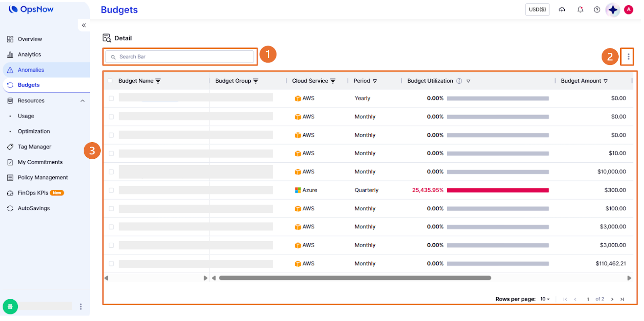The image size is (644, 321).
Task: Click the Budget Name column filter icon
Action: tap(158, 81)
